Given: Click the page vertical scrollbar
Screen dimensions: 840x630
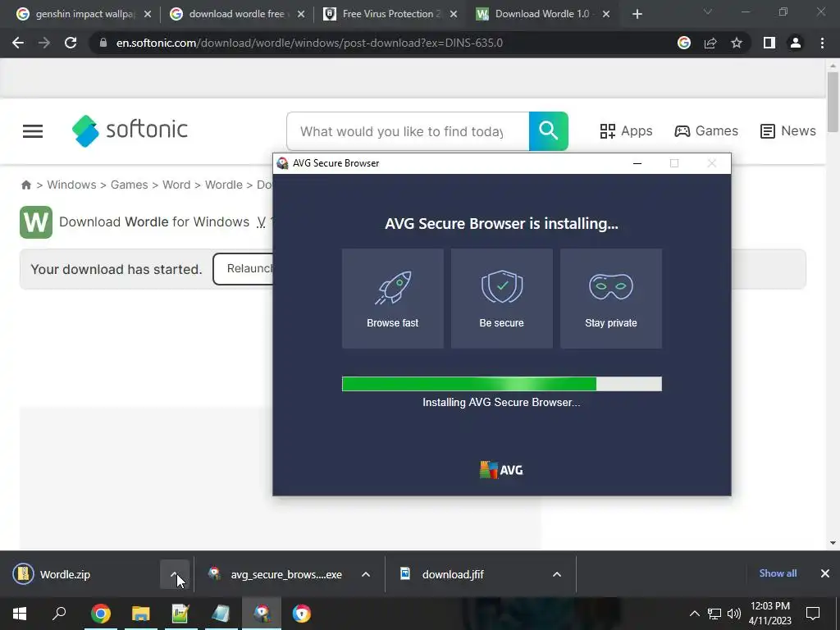Looking at the screenshot, I should (833, 102).
